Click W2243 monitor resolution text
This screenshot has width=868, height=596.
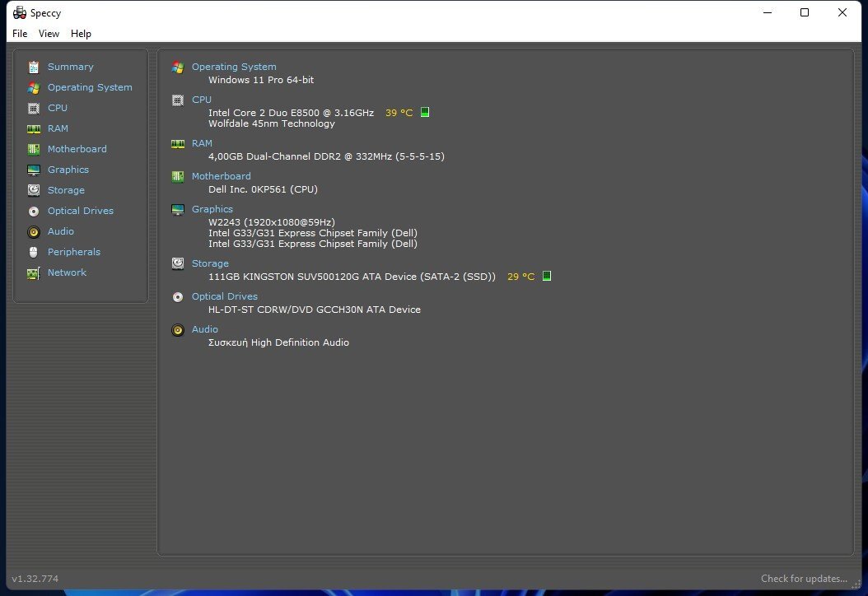271,222
